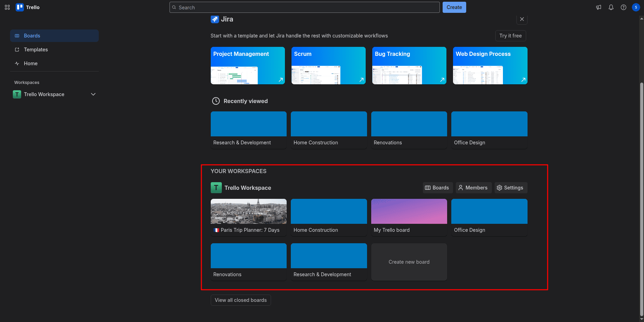Expand the Trello Workspace chevron in sidebar

(93, 94)
